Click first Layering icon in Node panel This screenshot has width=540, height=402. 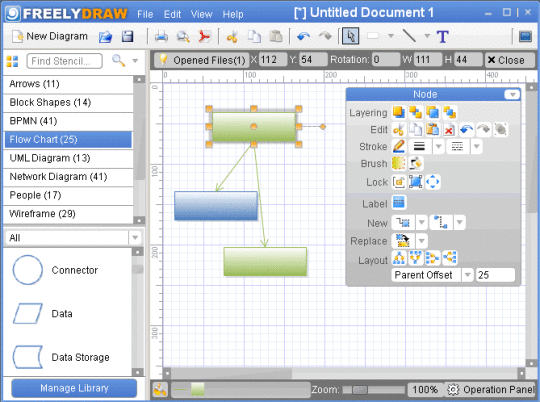pyautogui.click(x=398, y=112)
